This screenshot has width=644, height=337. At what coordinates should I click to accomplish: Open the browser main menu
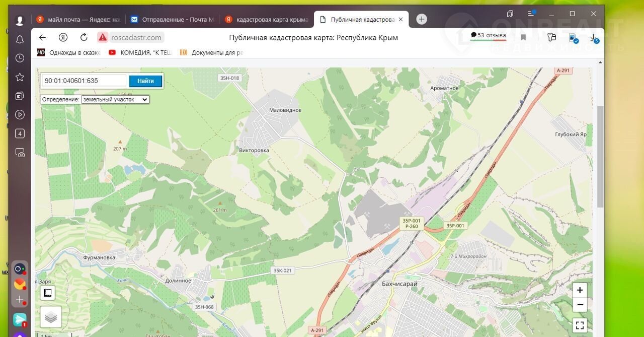point(531,14)
